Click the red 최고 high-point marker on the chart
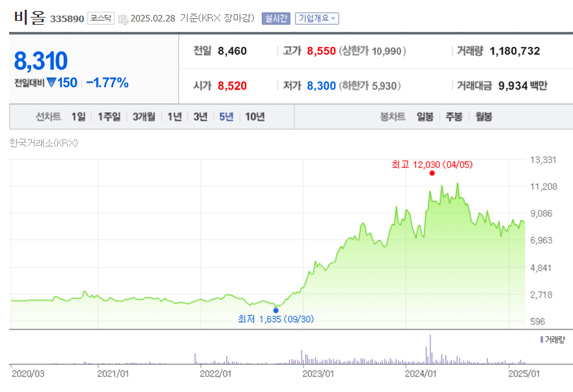Screen dimensions: 573x392 431,173
